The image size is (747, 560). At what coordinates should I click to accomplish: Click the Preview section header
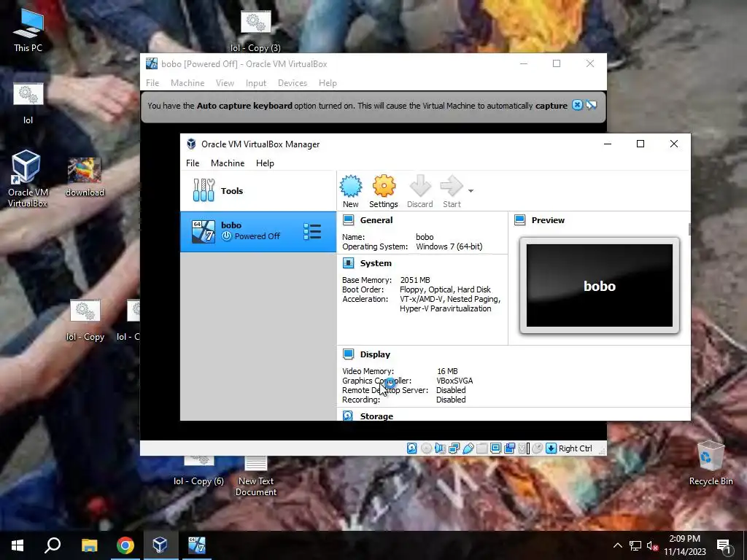548,220
